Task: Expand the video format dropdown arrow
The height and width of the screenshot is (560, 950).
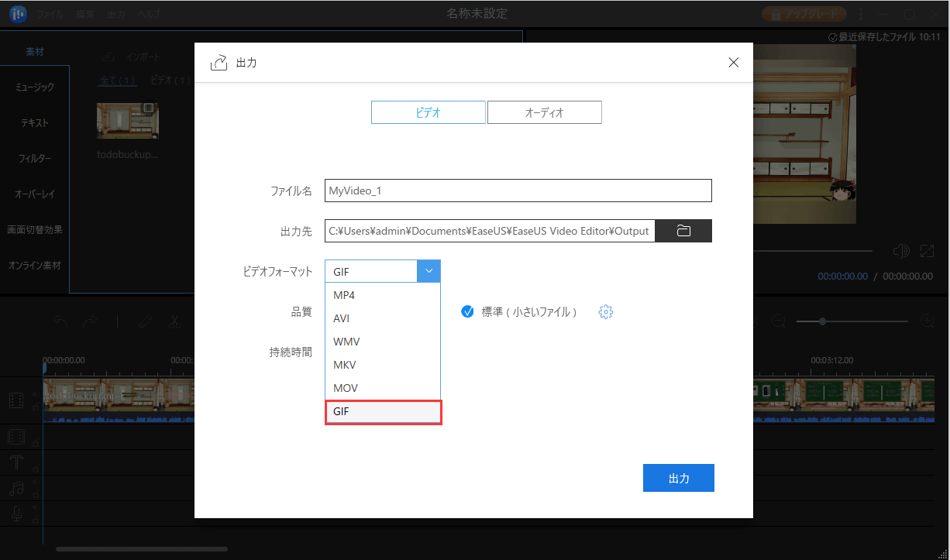Action: [429, 271]
